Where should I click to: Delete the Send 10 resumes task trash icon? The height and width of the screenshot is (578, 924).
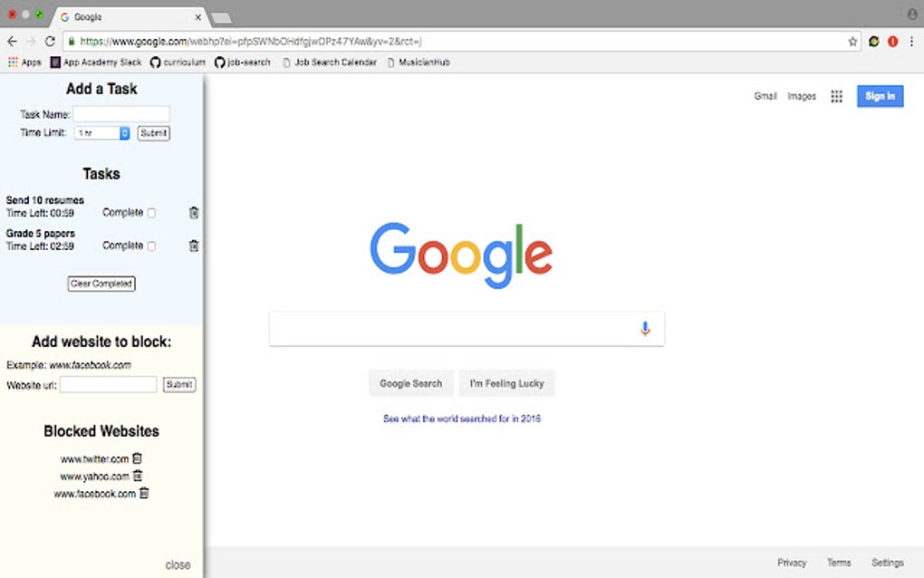(193, 211)
